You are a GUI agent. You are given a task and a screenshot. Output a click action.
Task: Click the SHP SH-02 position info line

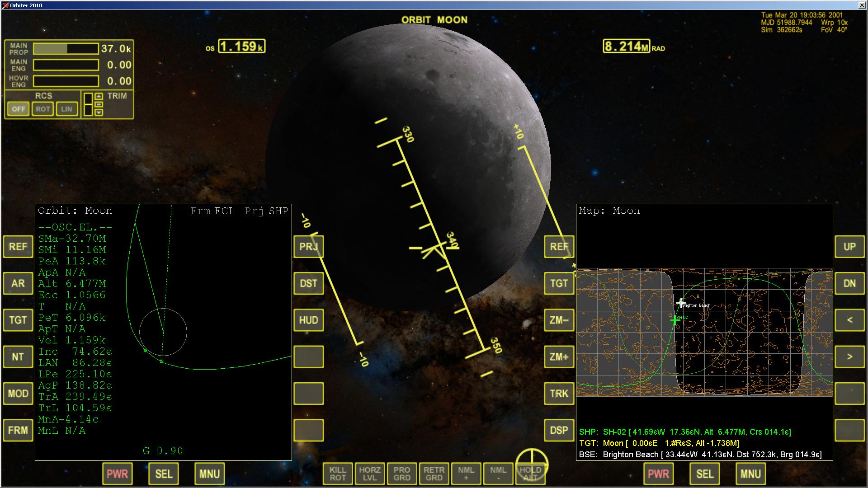[x=685, y=432]
